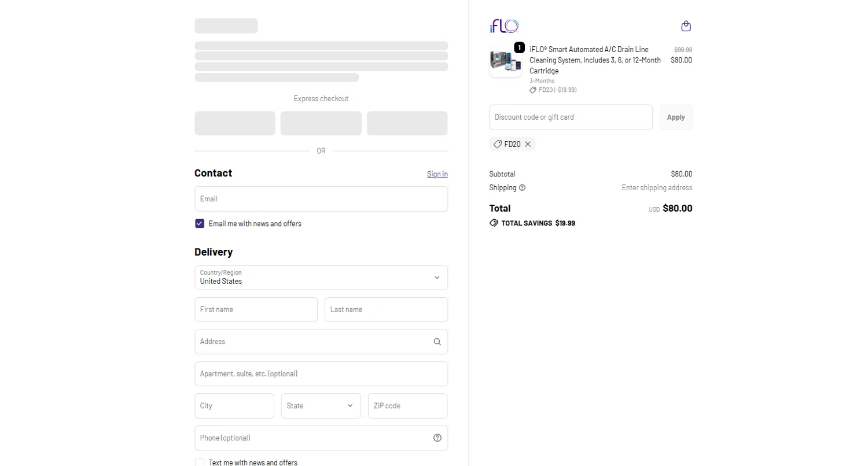Click the quantity badge on product image
The height and width of the screenshot is (466, 868).
(x=519, y=47)
